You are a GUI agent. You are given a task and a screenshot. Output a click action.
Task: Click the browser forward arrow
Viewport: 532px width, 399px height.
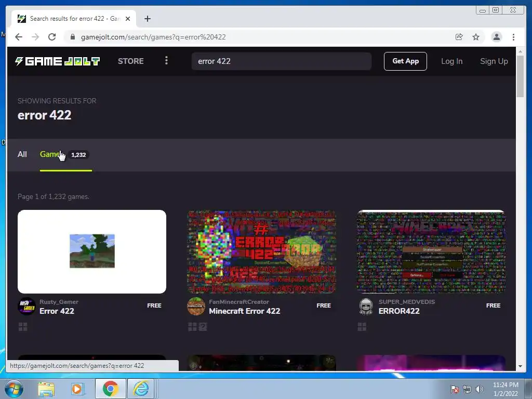pos(35,37)
